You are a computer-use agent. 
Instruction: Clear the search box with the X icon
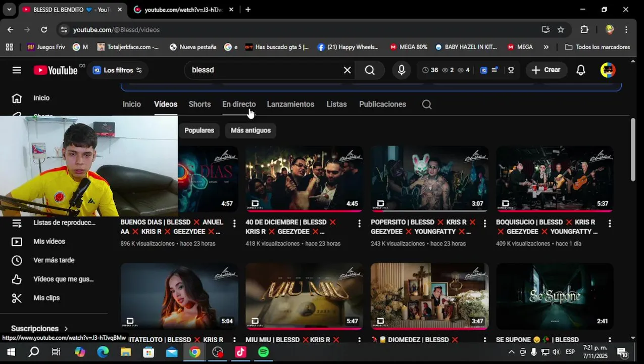pos(347,70)
